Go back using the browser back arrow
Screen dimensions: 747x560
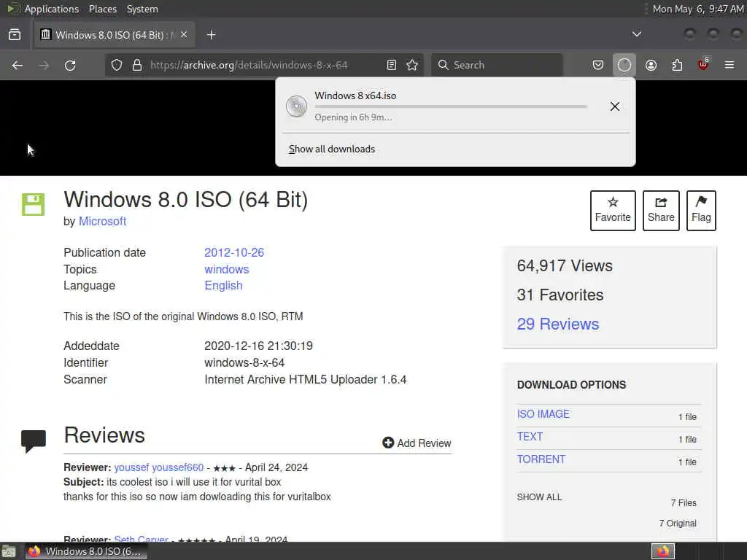click(18, 65)
